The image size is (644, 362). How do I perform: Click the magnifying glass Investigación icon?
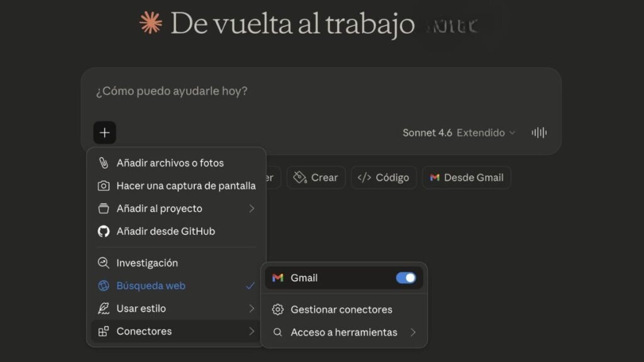[x=103, y=263]
